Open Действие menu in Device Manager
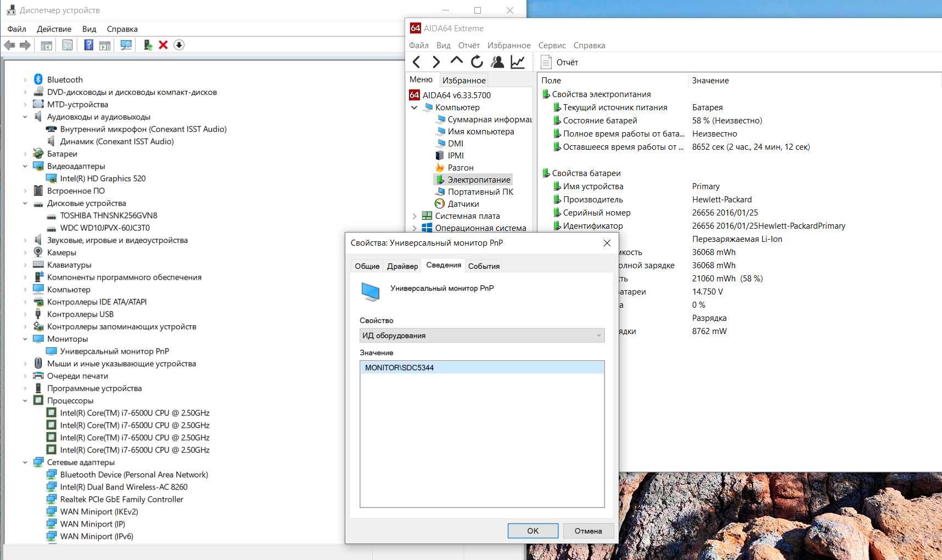The width and height of the screenshot is (942, 560). point(54,29)
